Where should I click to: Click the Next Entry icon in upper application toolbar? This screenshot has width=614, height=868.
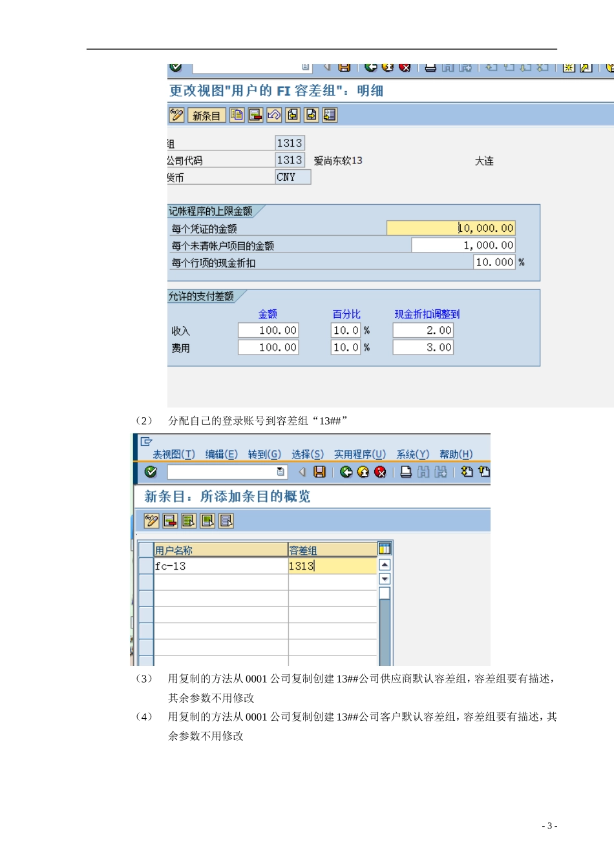coord(312,115)
